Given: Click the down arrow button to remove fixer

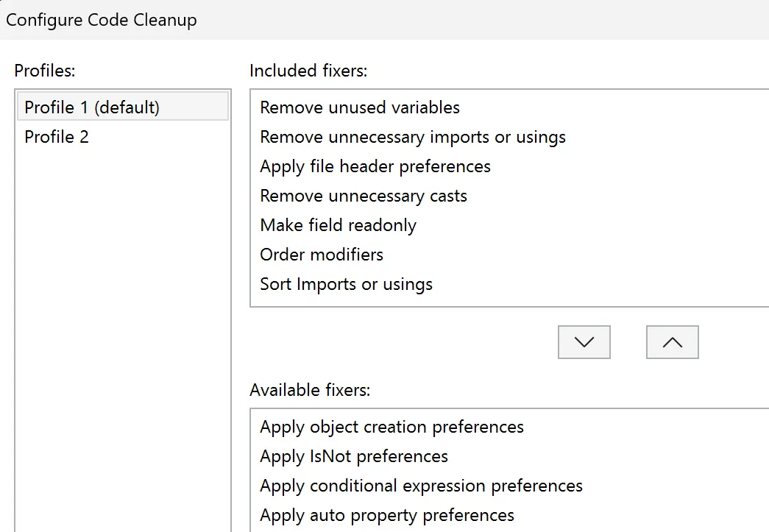Looking at the screenshot, I should (x=584, y=342).
